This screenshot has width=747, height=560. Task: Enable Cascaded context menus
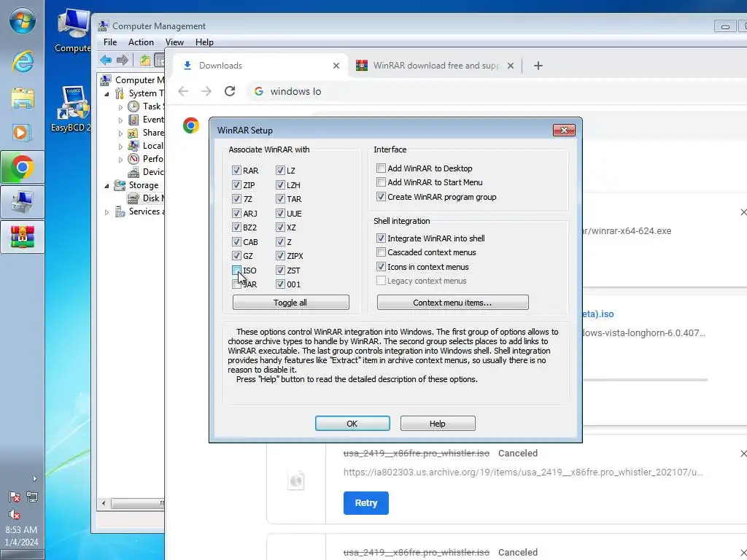point(381,252)
